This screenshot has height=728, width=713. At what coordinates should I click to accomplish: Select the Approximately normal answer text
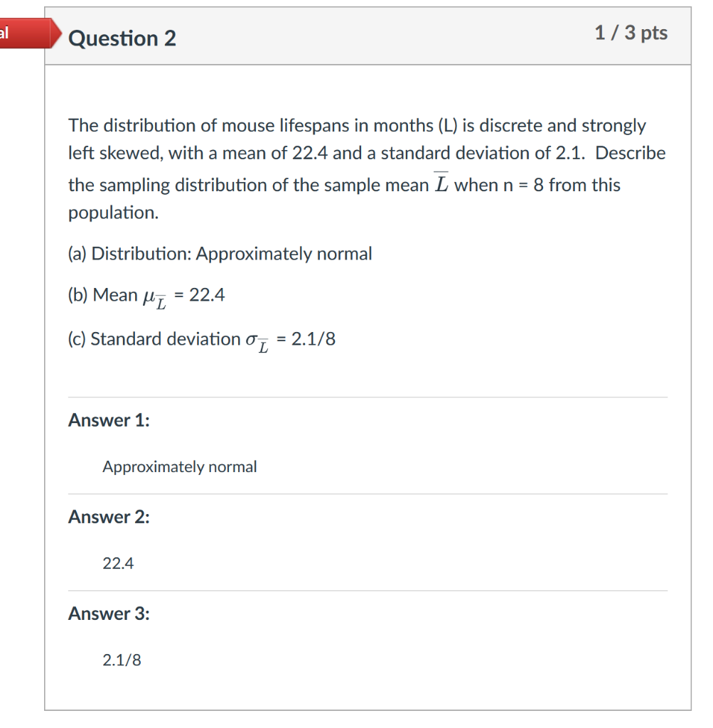(x=180, y=466)
